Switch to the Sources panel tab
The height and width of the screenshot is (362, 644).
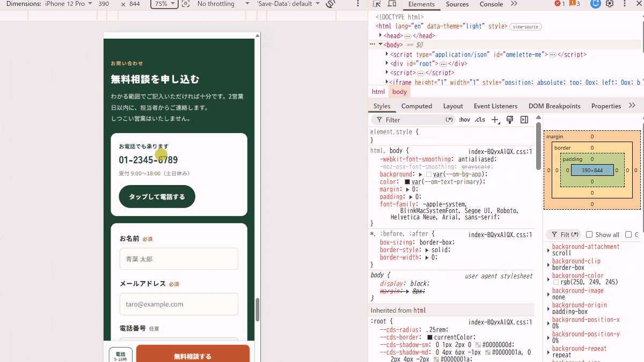[x=457, y=4]
